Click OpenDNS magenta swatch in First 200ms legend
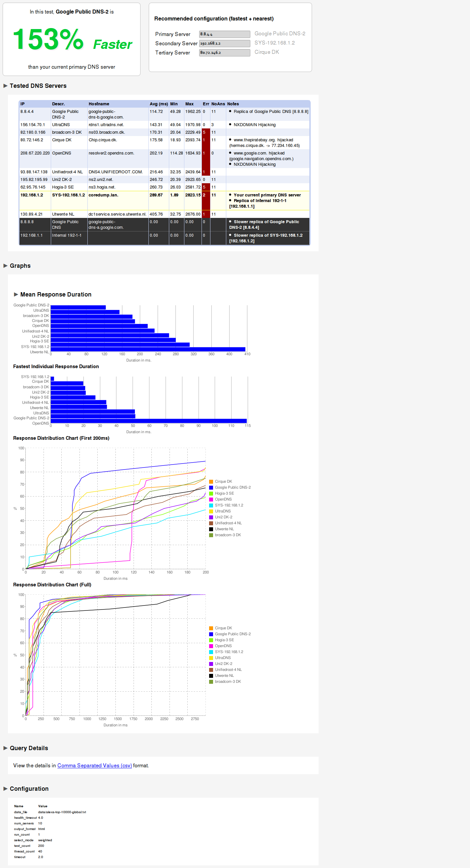Screen dimensions: 470x868 [211, 500]
